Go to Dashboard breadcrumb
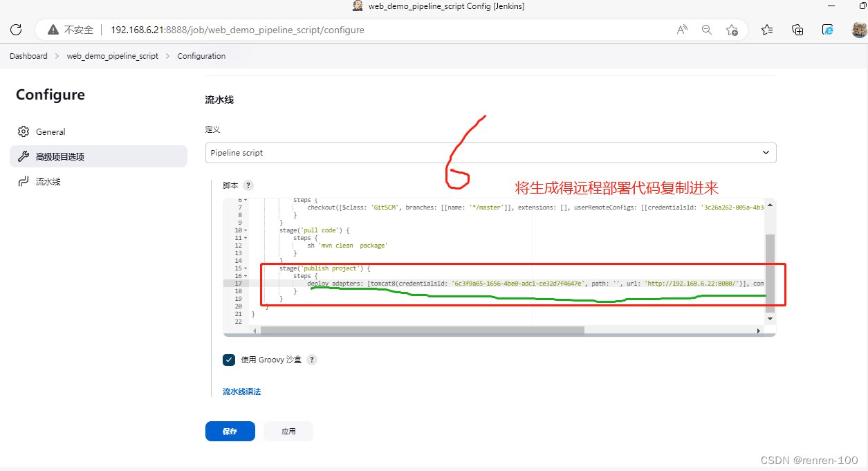868x471 pixels. pyautogui.click(x=28, y=56)
